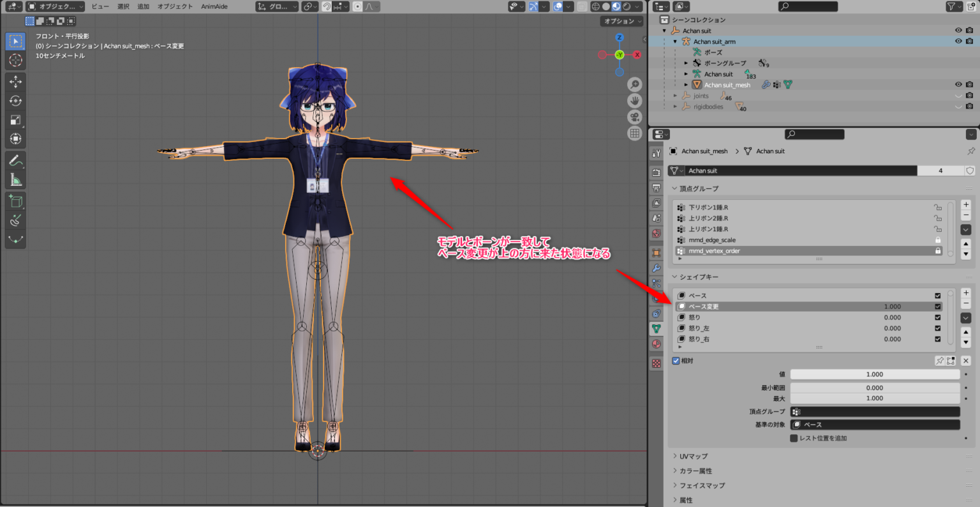Disable the 怒り shape key checkbox
The width and height of the screenshot is (980, 507).
tap(938, 317)
